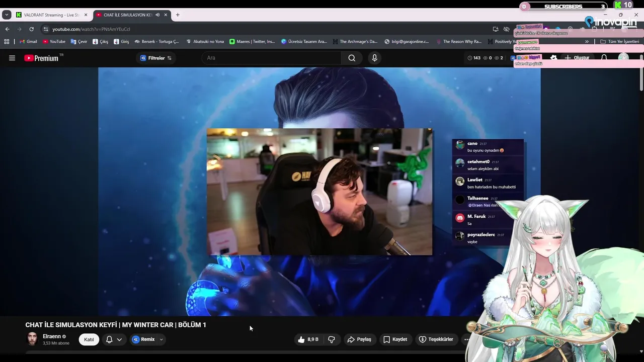Image resolution: width=644 pixels, height=362 pixels.
Task: Open the YouTube guide hamburger menu
Action: pyautogui.click(x=12, y=58)
